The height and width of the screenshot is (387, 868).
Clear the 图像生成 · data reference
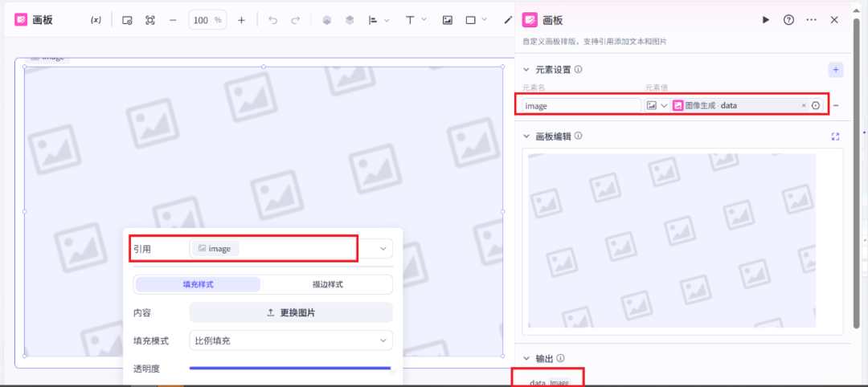point(804,106)
